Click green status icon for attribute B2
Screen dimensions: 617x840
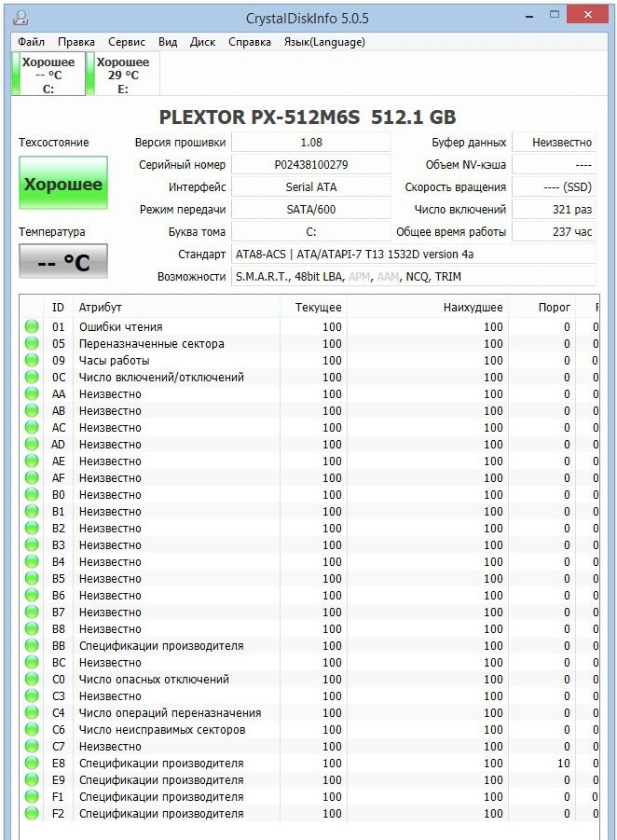(32, 528)
